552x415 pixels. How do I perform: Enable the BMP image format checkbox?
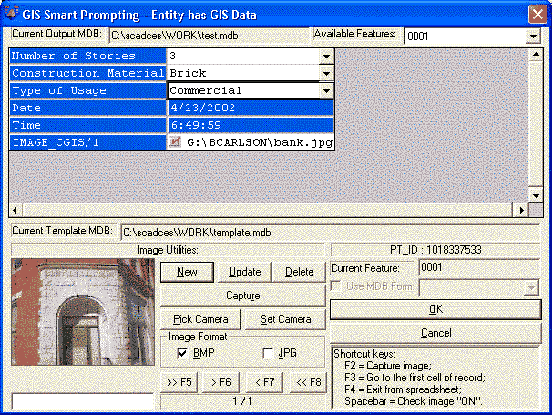(x=182, y=353)
